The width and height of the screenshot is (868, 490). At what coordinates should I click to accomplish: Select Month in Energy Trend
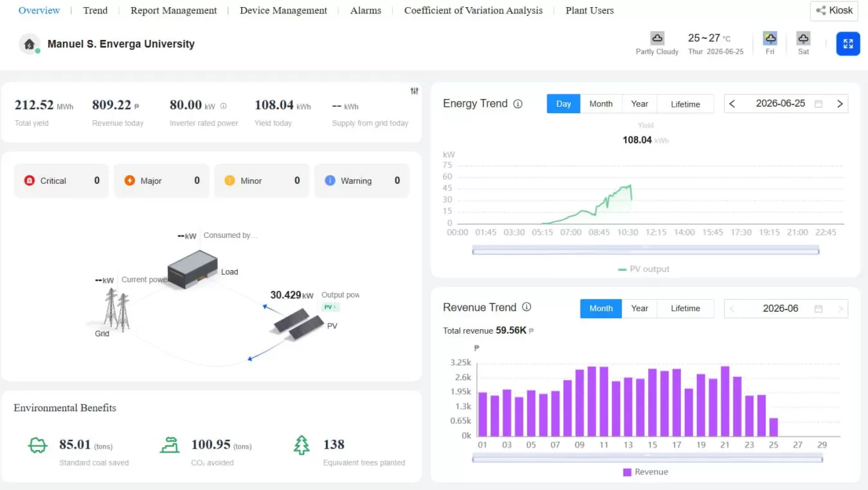coord(601,104)
